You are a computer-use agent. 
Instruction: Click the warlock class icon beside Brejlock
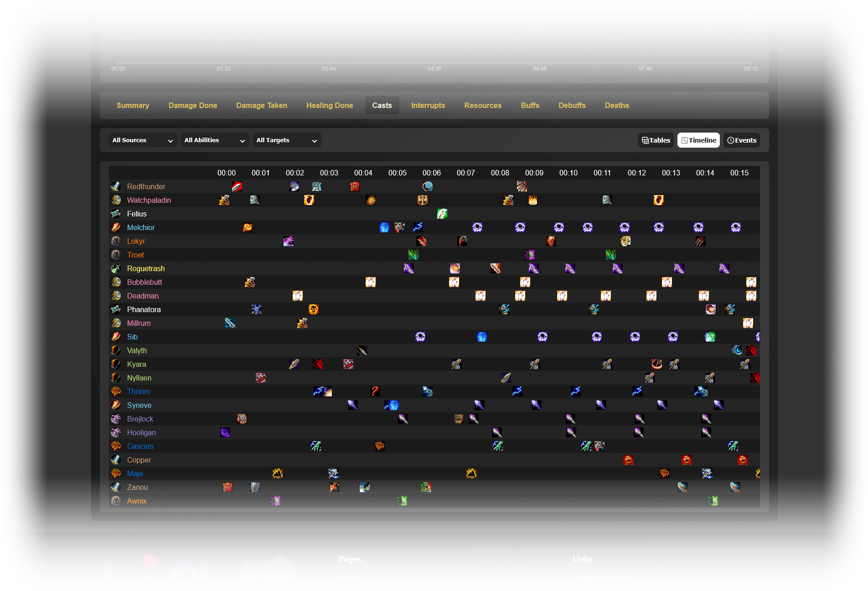point(116,419)
